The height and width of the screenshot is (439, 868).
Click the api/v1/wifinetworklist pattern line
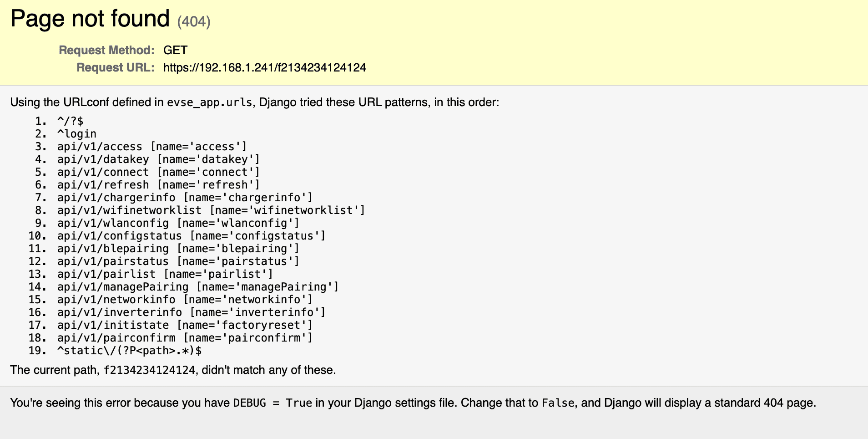[211, 210]
